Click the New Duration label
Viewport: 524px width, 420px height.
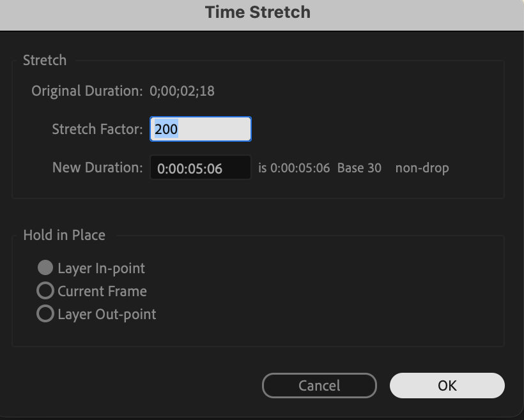tap(97, 167)
